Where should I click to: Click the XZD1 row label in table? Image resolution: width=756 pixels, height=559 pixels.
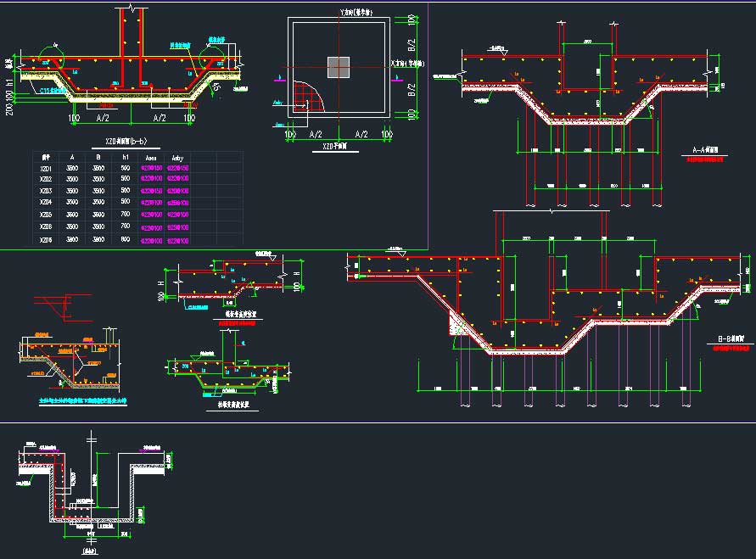point(46,169)
